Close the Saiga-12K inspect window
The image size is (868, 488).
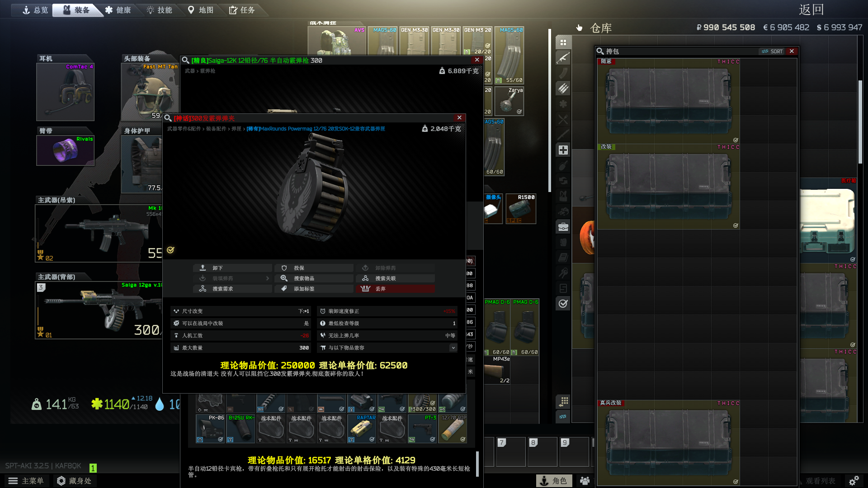[x=477, y=60]
